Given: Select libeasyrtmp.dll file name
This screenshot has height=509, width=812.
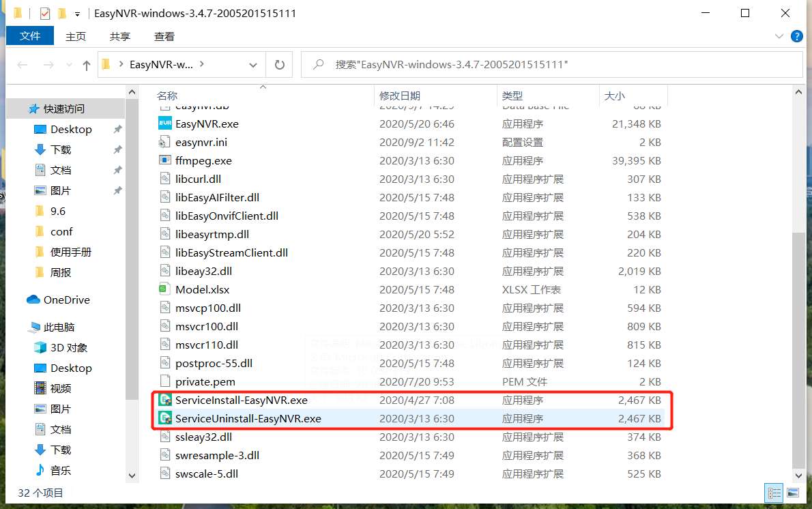Looking at the screenshot, I should 212,234.
